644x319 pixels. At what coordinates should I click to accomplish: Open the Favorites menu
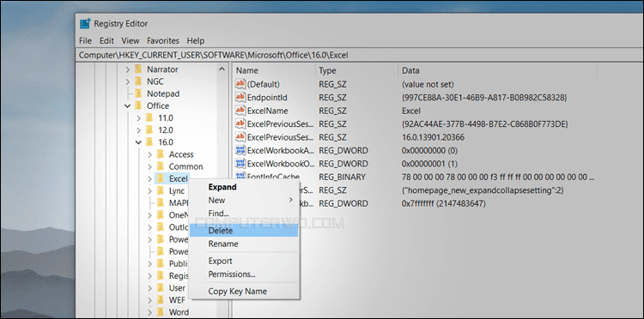click(x=163, y=40)
